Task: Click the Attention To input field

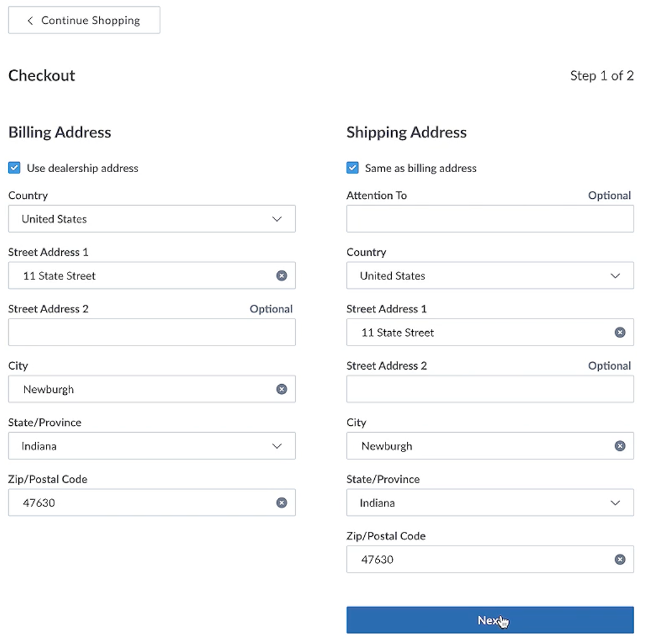Action: click(490, 218)
